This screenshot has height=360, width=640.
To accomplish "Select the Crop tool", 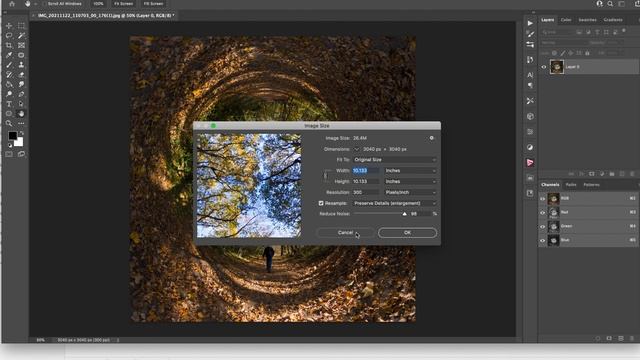I will coord(9,45).
